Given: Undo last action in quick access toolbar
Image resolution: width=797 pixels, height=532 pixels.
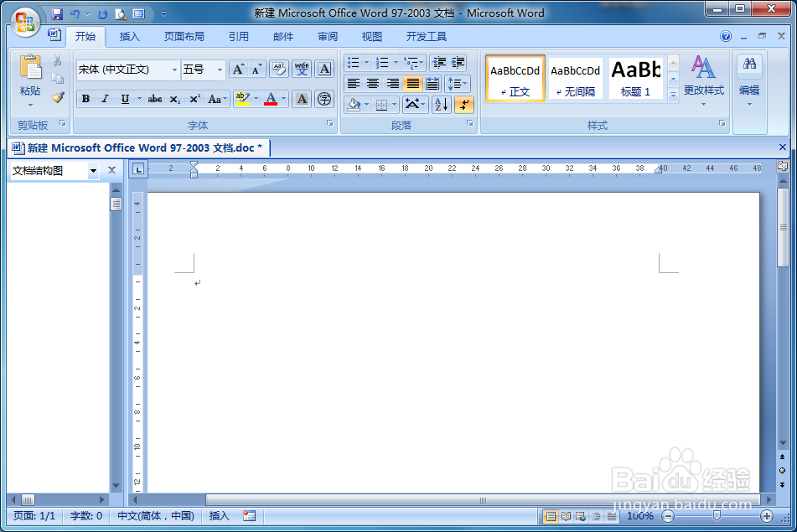Looking at the screenshot, I should point(75,13).
